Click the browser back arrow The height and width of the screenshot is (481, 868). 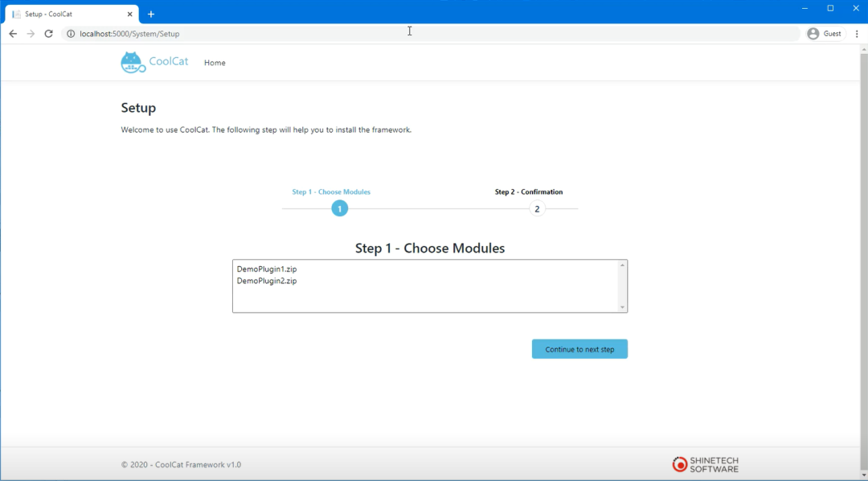(x=13, y=34)
